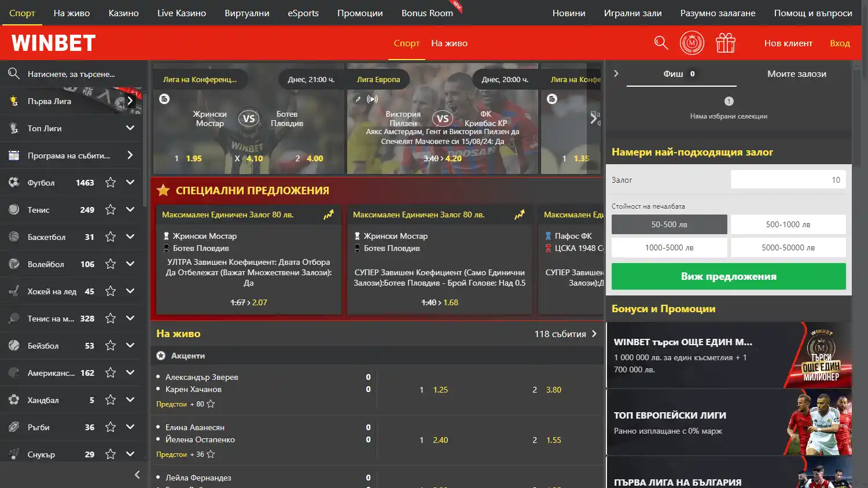Select the 500-1000 лв winnings range
The width and height of the screenshot is (868, 488).
(788, 224)
